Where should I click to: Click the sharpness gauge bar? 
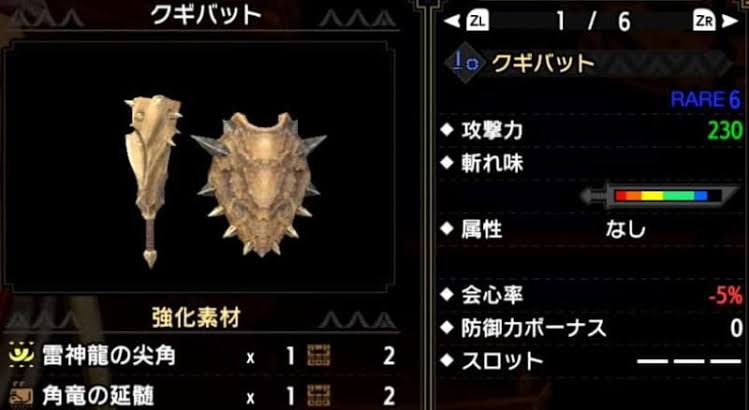click(660, 196)
